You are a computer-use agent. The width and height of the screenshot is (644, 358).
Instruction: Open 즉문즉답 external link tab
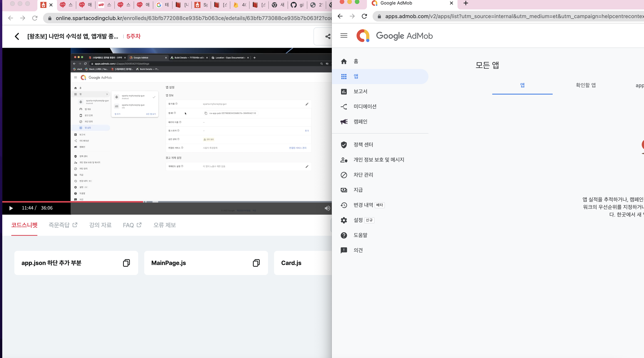(63, 225)
